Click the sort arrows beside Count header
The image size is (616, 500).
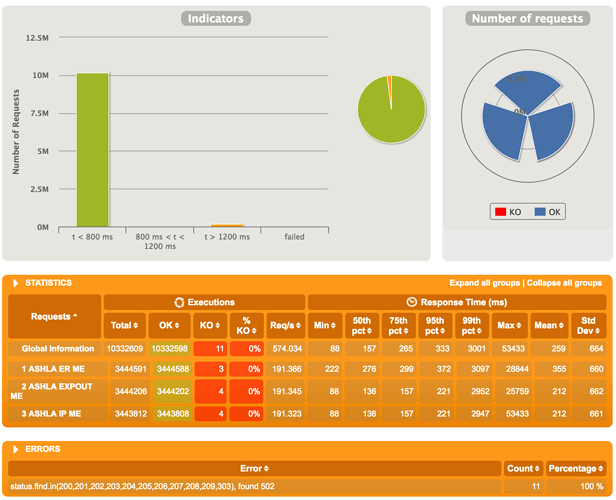(x=537, y=469)
